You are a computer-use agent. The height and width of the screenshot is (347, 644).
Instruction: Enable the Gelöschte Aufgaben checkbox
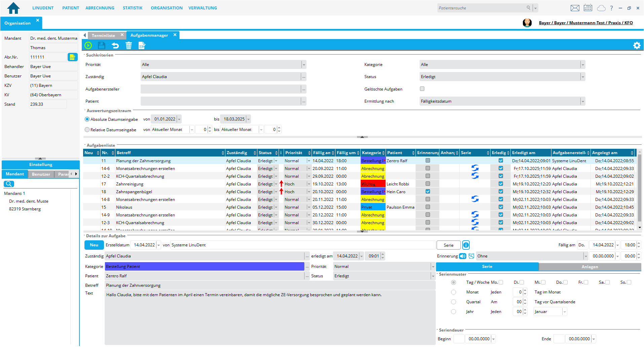point(422,89)
